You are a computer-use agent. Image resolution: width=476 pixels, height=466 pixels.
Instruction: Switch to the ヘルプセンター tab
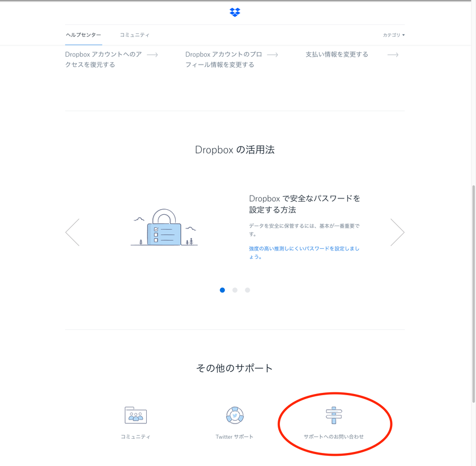coord(83,35)
